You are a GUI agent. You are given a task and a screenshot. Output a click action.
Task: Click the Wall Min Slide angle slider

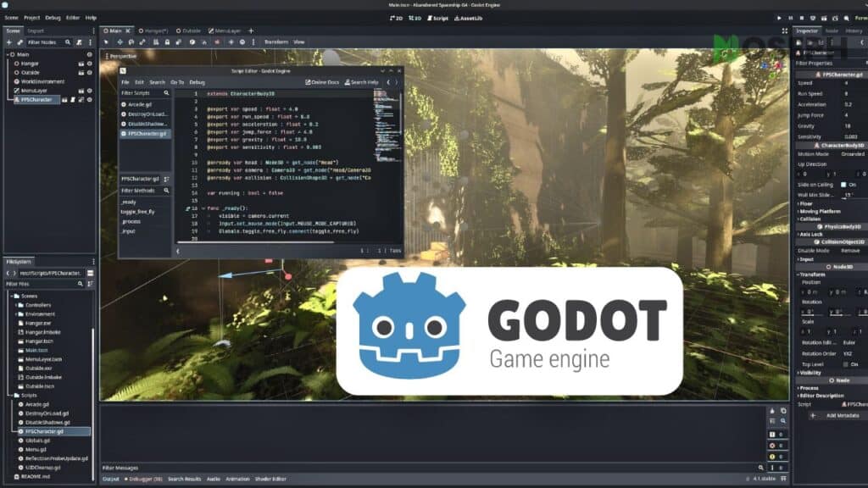click(853, 196)
